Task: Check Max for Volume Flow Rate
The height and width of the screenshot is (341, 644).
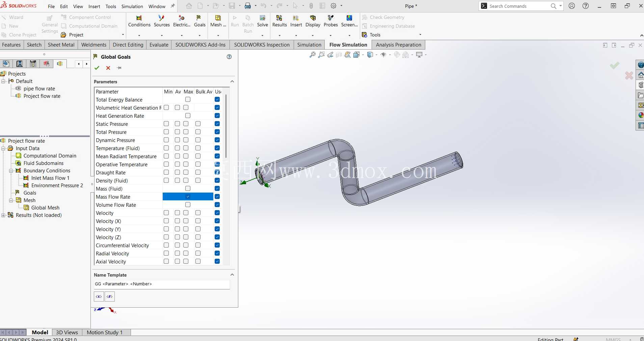Action: [x=188, y=205]
